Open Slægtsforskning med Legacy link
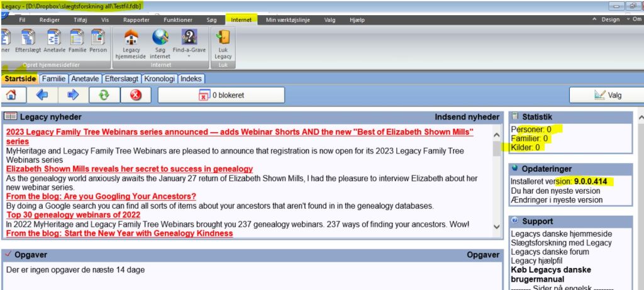Viewport: 644px width, 290px height. tap(561, 243)
